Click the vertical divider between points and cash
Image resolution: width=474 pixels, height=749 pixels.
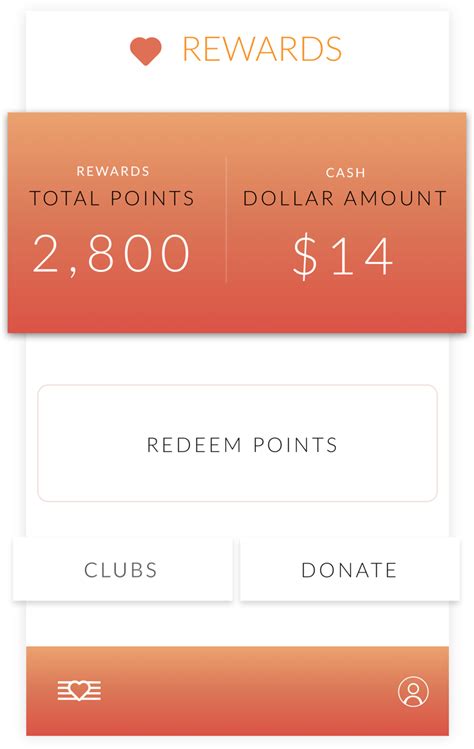tap(226, 220)
